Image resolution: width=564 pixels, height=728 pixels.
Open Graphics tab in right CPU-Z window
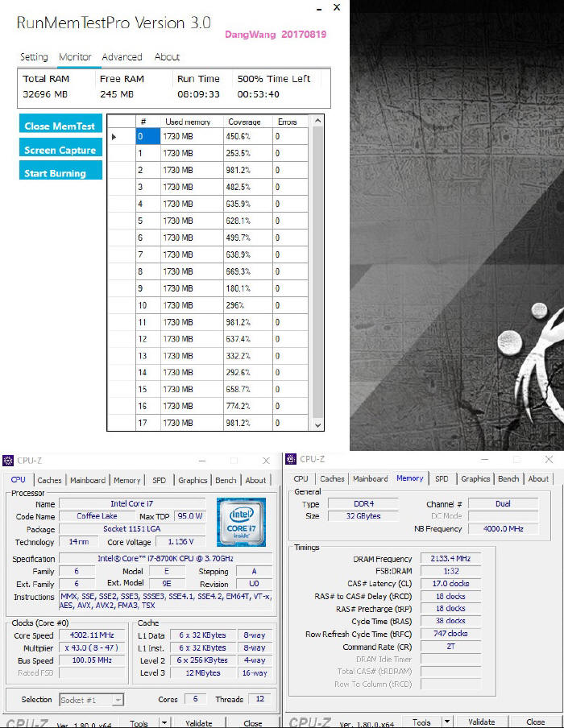click(x=475, y=478)
